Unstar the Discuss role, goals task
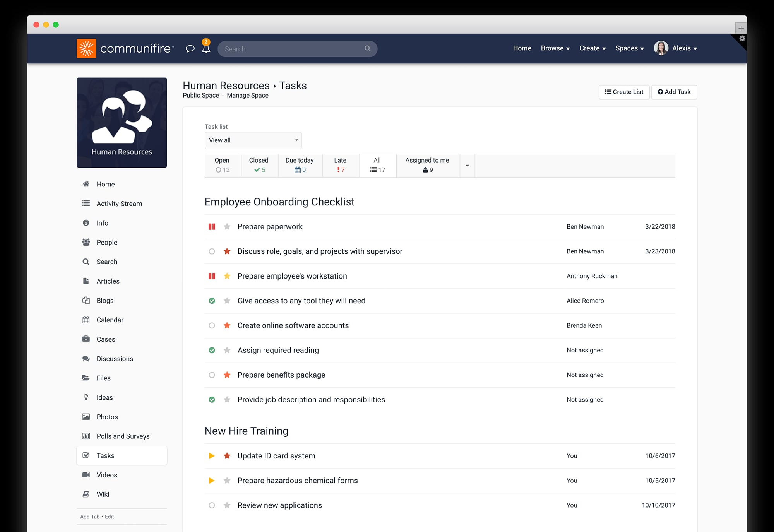The height and width of the screenshot is (532, 774). click(227, 251)
